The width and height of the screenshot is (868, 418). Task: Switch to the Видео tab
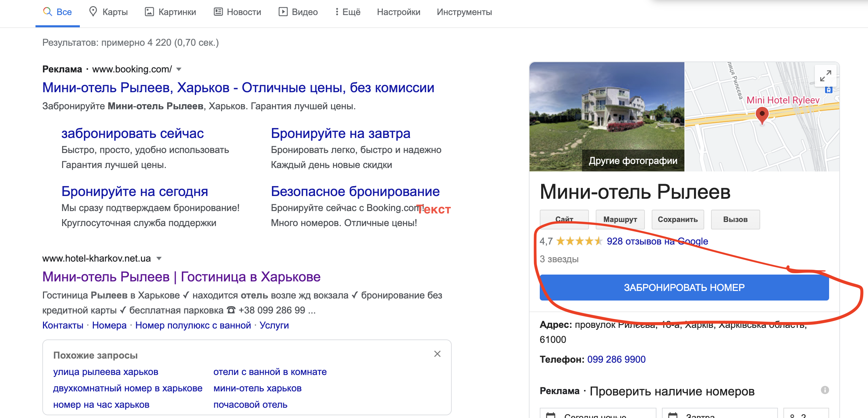pyautogui.click(x=298, y=12)
